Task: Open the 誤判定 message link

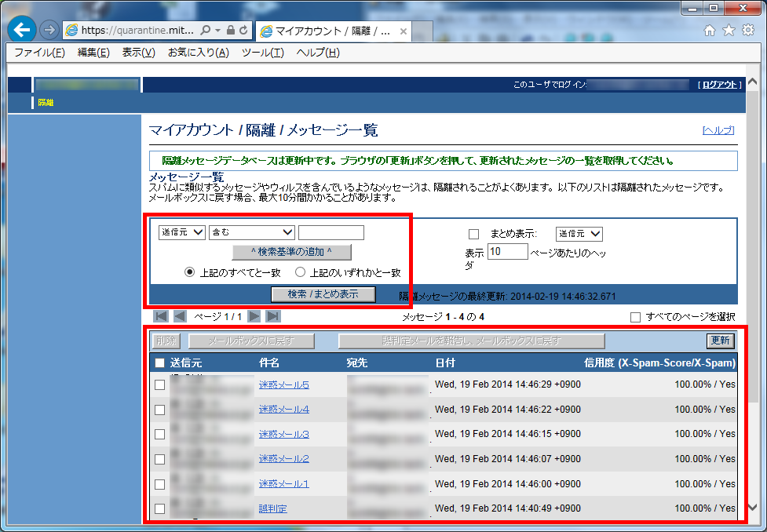Action: (272, 508)
